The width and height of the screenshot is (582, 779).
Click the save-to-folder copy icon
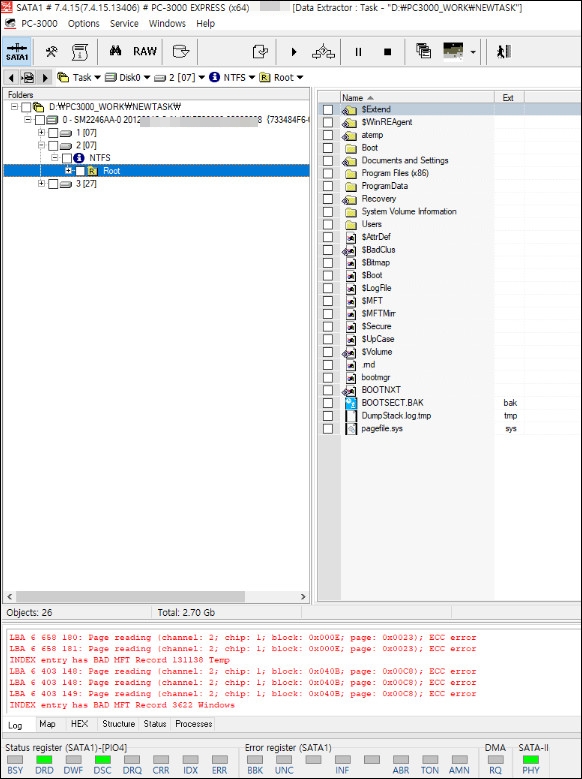pos(260,51)
